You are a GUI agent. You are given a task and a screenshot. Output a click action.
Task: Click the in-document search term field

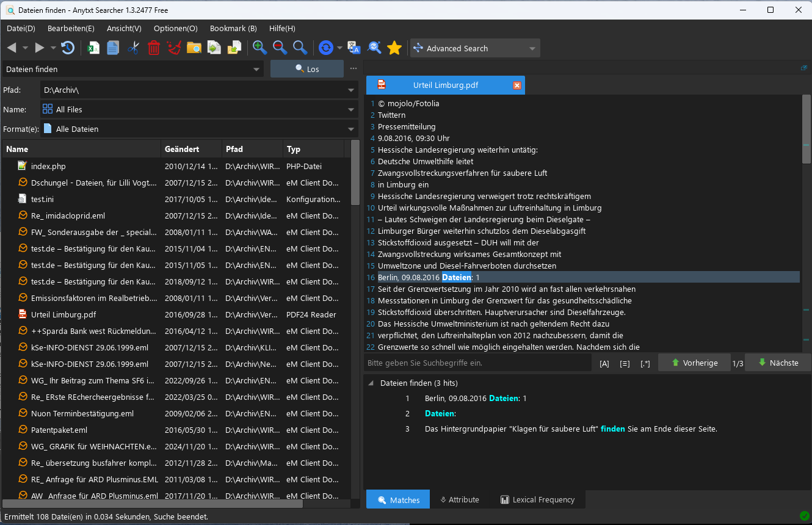pyautogui.click(x=478, y=363)
